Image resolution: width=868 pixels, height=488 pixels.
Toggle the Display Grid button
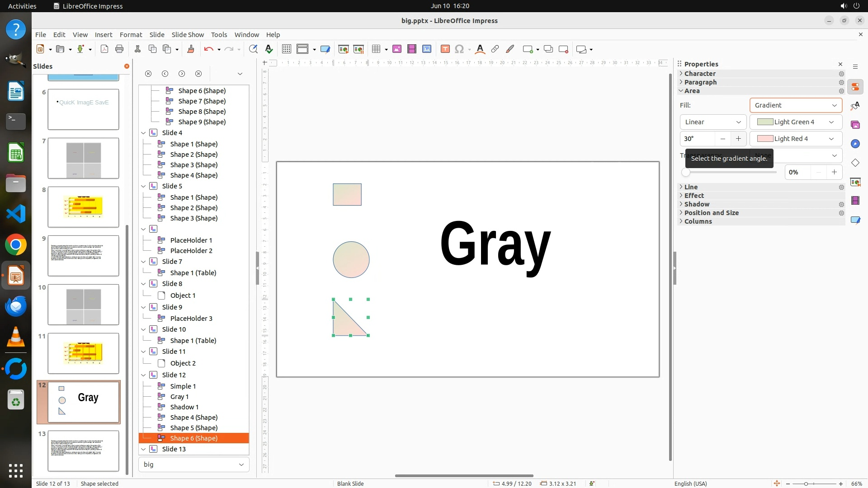pyautogui.click(x=286, y=49)
